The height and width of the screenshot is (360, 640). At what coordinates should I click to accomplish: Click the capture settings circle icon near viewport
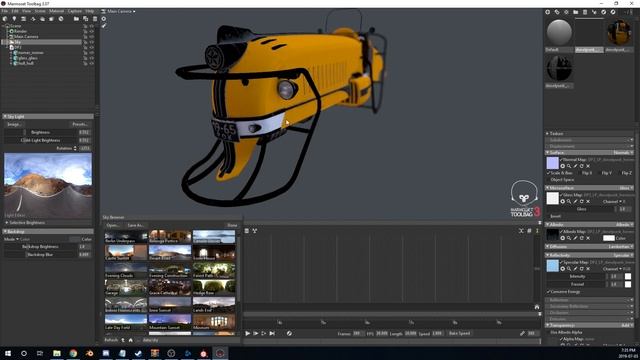(104, 19)
